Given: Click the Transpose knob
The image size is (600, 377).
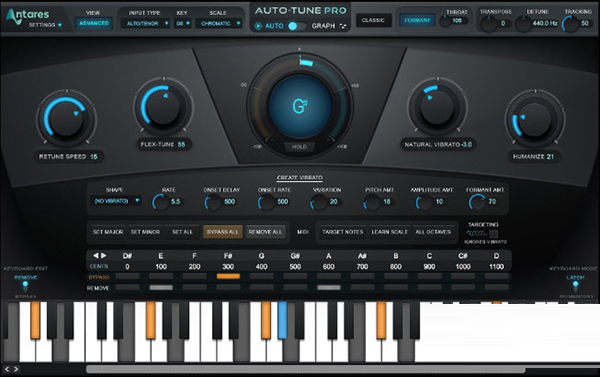Looking at the screenshot, I should point(488,24).
